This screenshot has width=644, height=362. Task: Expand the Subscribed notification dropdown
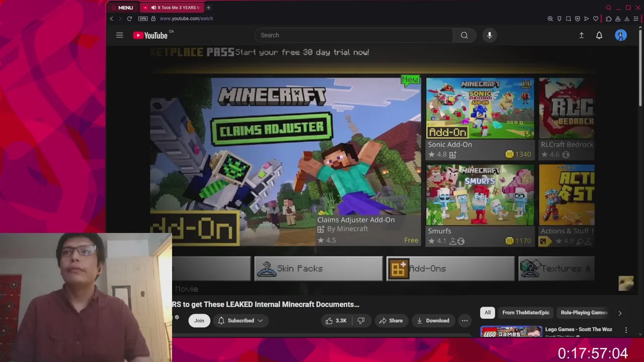pos(240,321)
